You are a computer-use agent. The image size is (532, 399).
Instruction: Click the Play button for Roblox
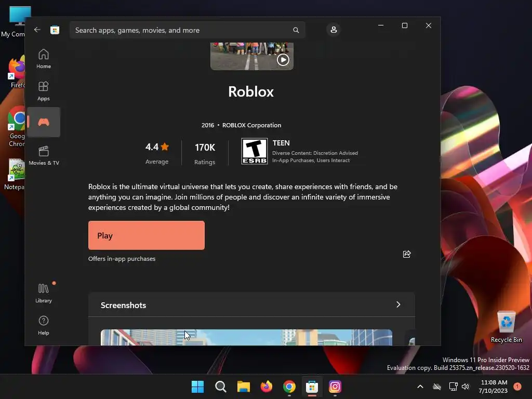[x=146, y=235]
